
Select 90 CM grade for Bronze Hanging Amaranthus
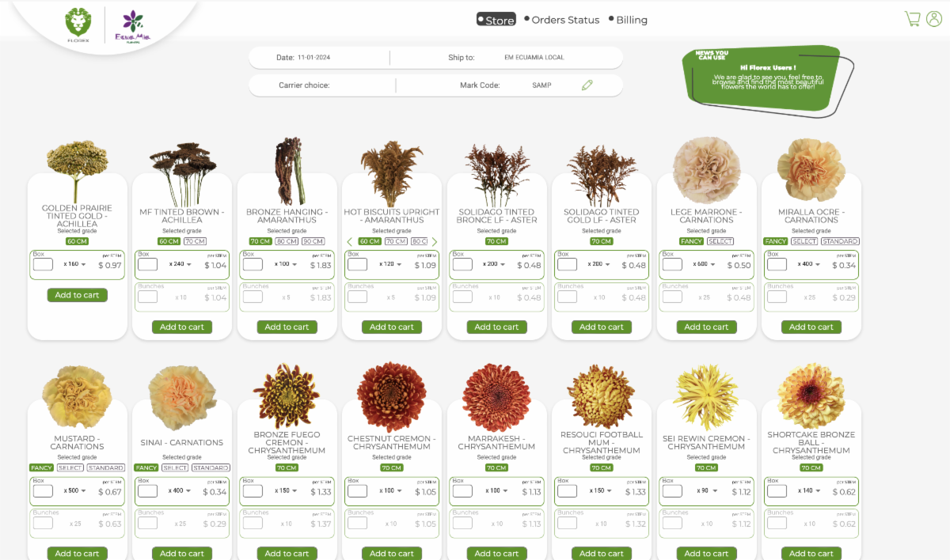(x=313, y=241)
